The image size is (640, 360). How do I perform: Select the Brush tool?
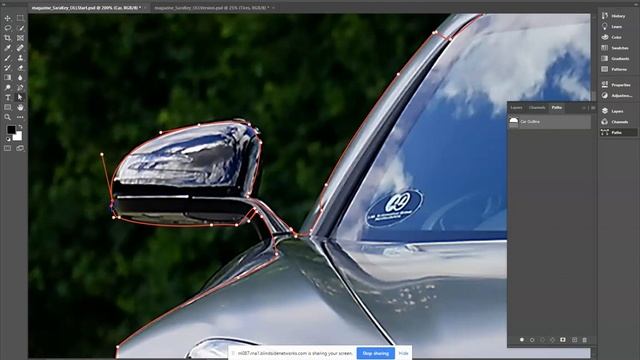[7, 58]
